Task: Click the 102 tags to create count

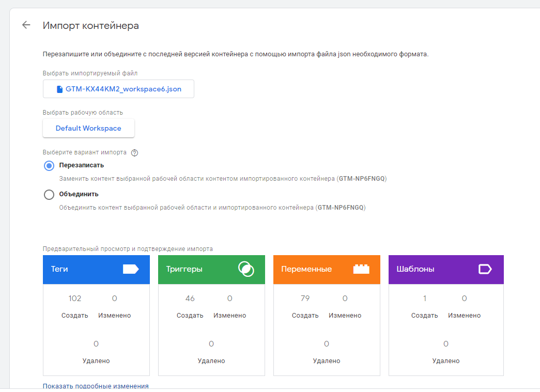Action: 75,299
